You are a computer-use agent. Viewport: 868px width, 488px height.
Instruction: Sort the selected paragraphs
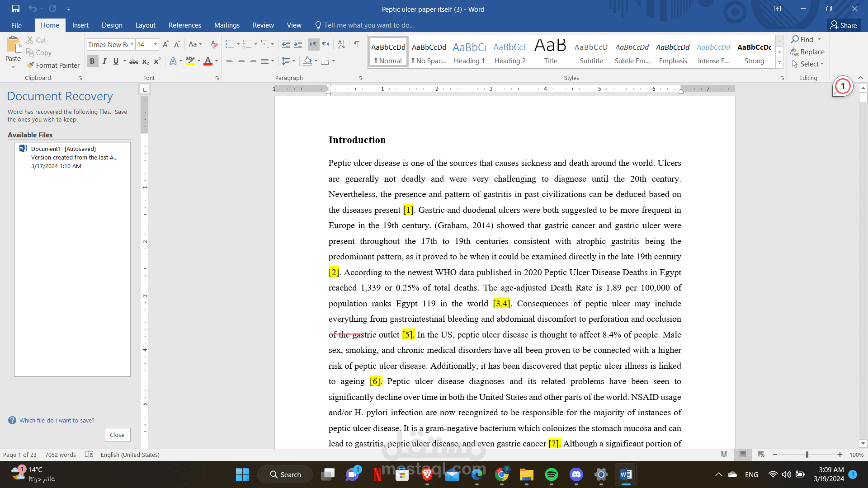click(x=342, y=44)
